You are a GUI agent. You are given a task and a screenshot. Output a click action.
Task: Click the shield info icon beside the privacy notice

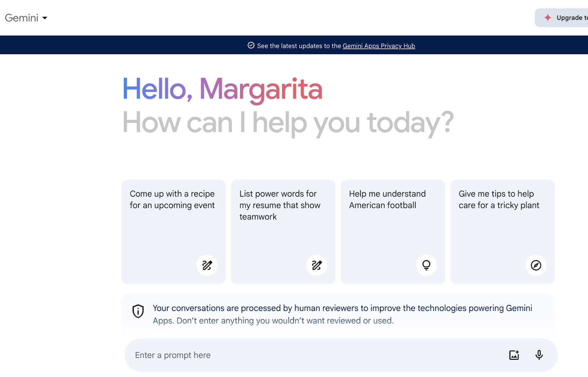click(x=138, y=311)
